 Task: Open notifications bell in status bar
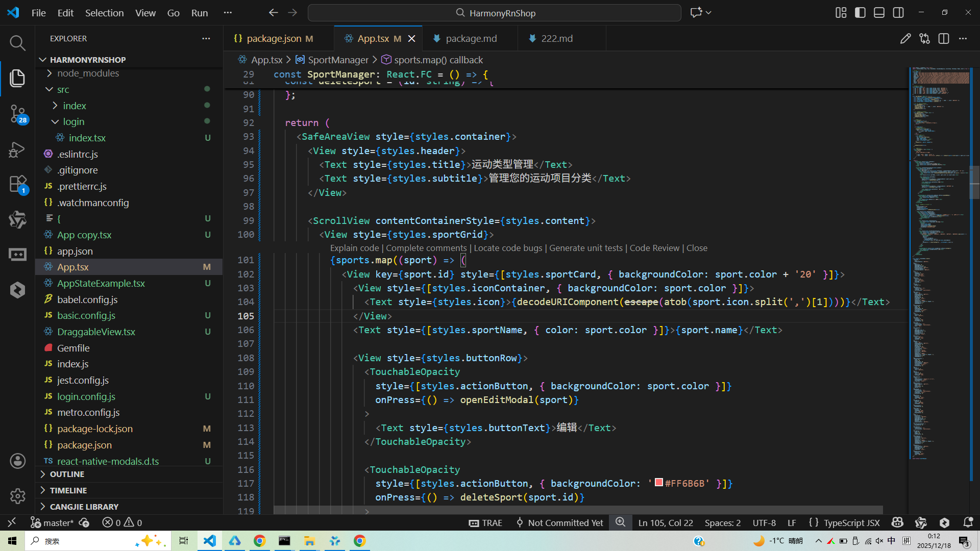(968, 522)
